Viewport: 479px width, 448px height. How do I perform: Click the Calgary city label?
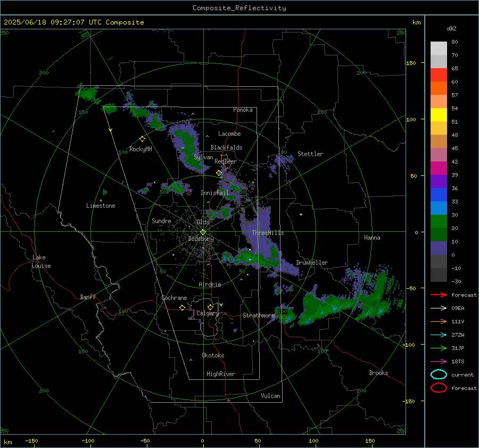208,313
